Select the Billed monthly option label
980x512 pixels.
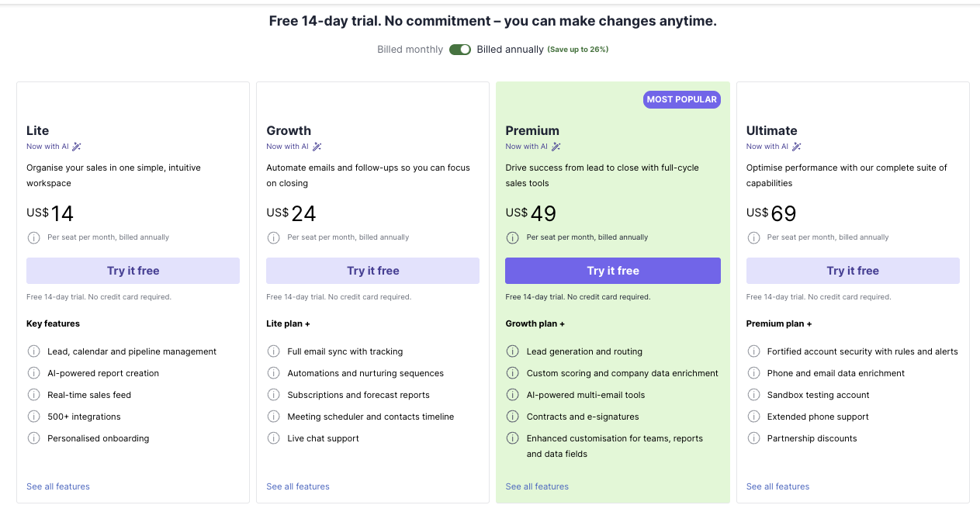tap(410, 50)
